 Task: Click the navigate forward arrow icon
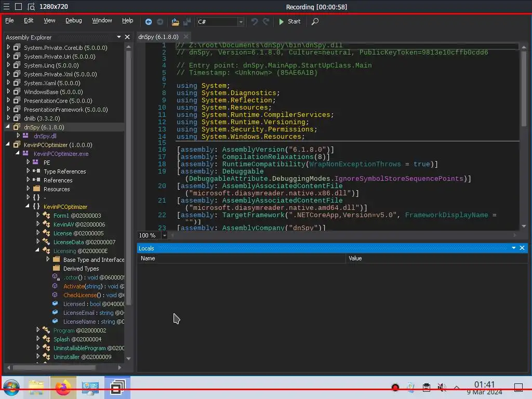click(160, 22)
